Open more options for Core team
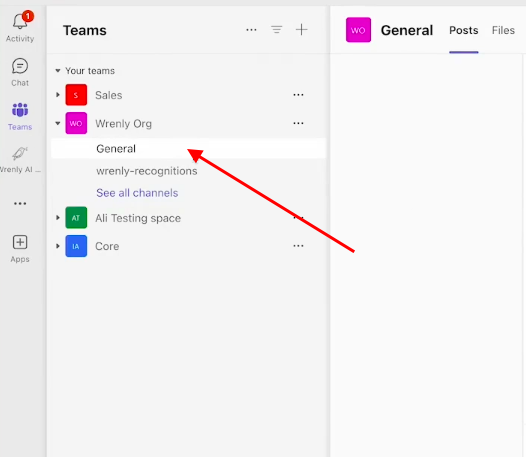Image resolution: width=526 pixels, height=457 pixels. (298, 246)
